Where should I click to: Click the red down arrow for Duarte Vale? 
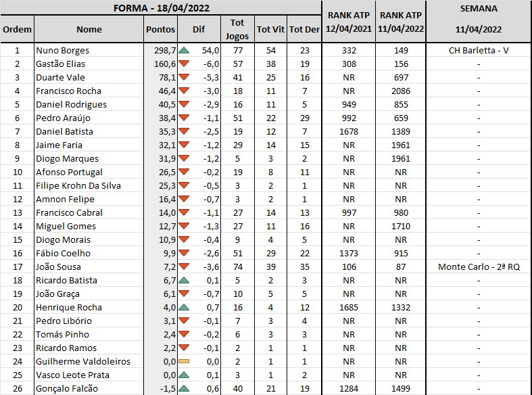point(184,77)
